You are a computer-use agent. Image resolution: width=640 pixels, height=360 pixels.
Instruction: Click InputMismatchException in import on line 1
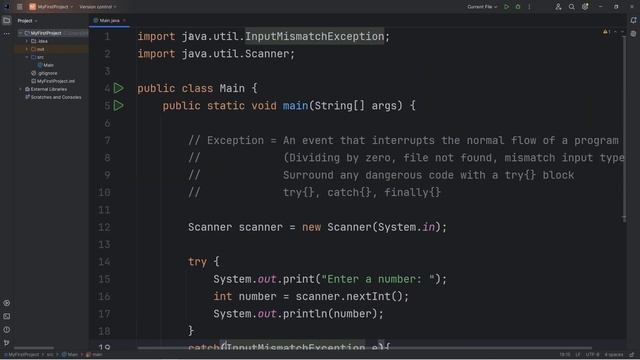pyautogui.click(x=314, y=36)
